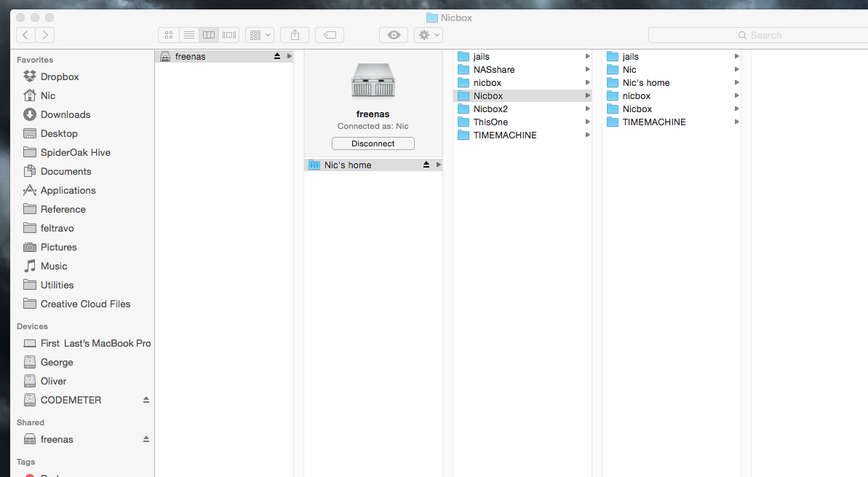The image size is (868, 477).
Task: Select Nic's home folder in fourth column
Action: tap(672, 82)
